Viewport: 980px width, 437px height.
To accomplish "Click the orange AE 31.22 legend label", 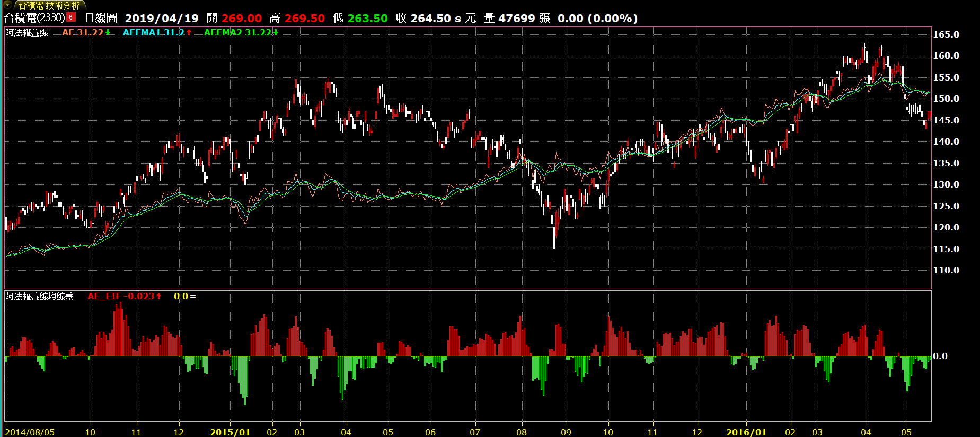I will coord(82,33).
